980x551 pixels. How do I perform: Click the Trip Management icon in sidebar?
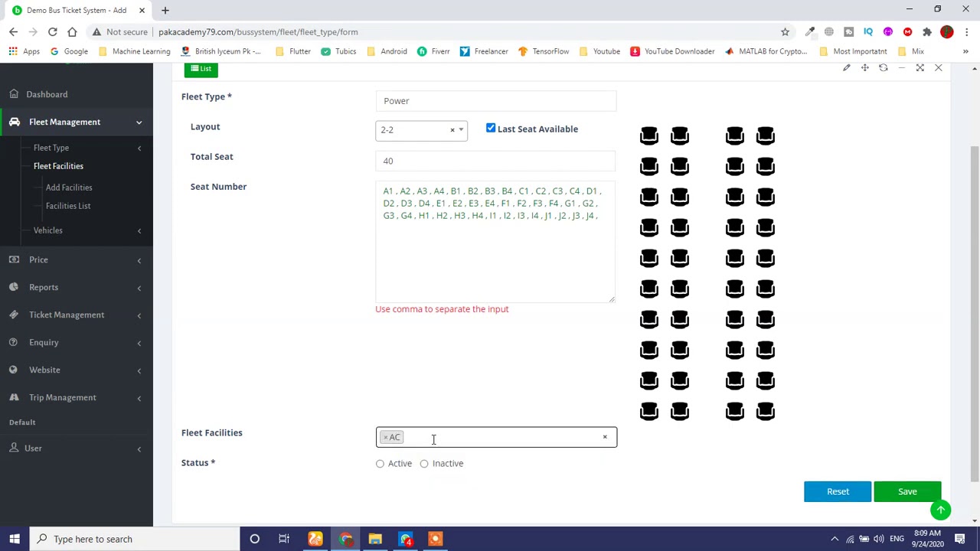tap(14, 397)
